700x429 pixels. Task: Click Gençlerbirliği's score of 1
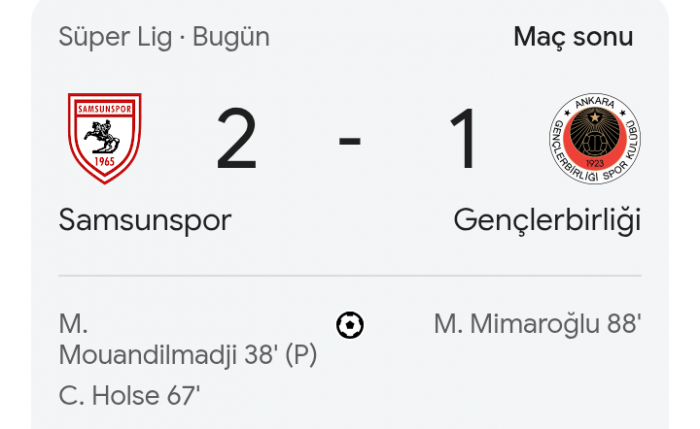coord(463,140)
